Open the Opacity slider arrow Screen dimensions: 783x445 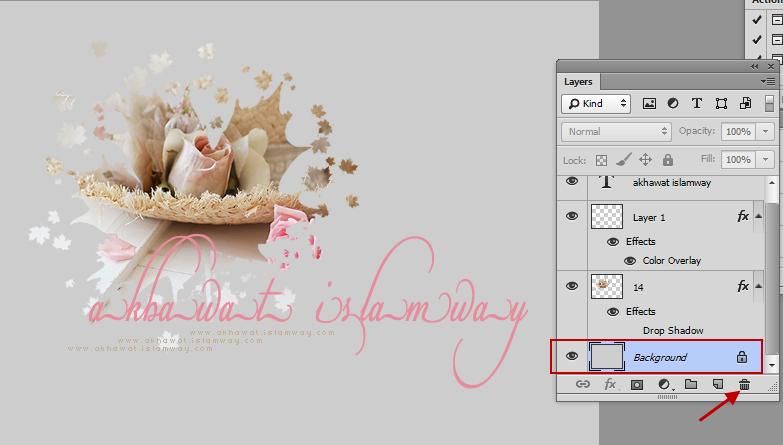tap(765, 132)
